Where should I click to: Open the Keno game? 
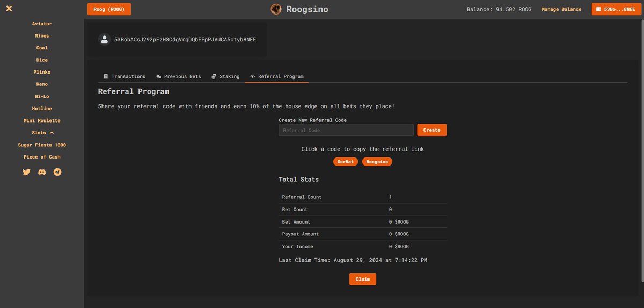pyautogui.click(x=42, y=84)
